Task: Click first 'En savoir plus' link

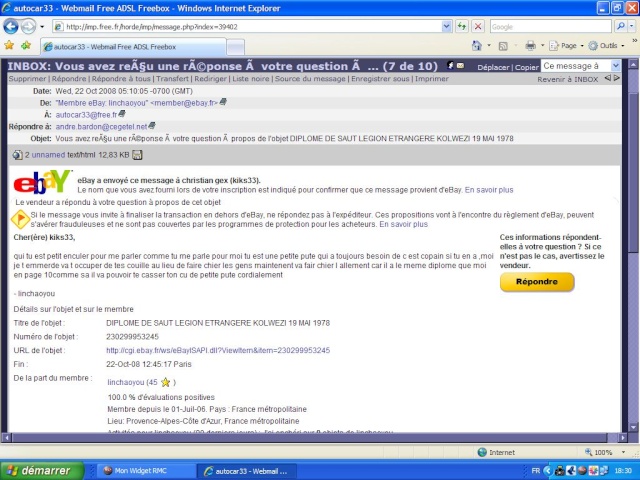Action: (489, 190)
